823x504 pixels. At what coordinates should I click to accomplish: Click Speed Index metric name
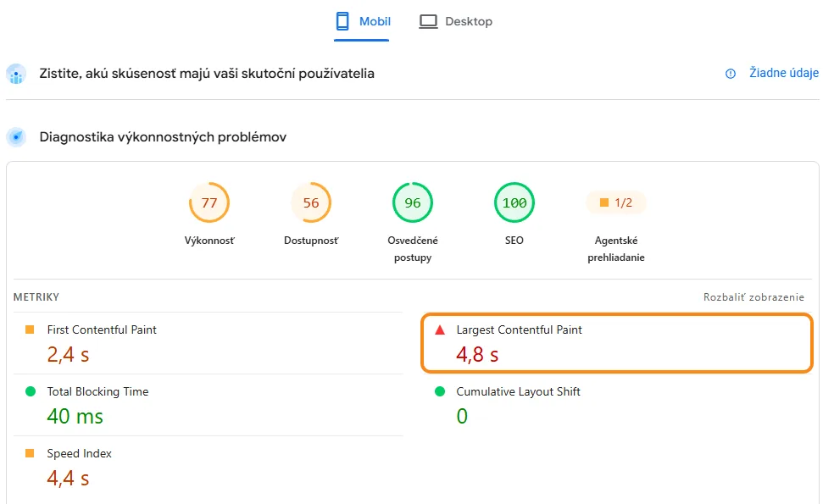click(x=80, y=453)
